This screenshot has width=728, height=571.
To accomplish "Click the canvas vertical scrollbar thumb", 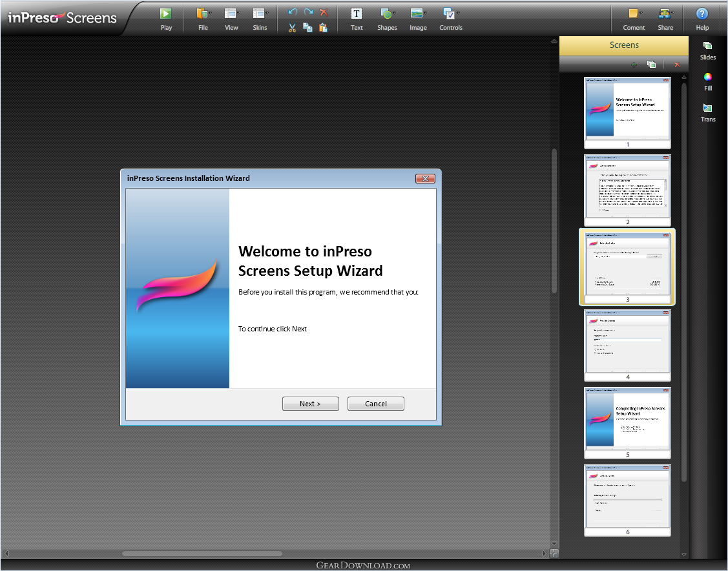I will point(554,221).
